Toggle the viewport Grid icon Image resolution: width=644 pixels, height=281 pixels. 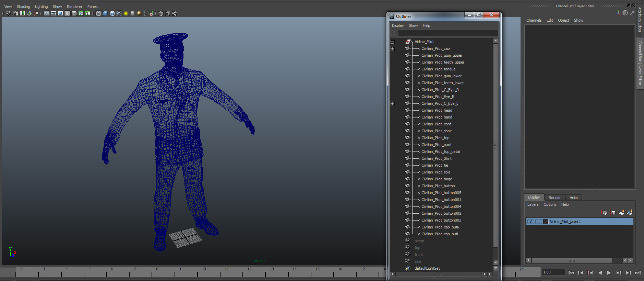(x=47, y=13)
